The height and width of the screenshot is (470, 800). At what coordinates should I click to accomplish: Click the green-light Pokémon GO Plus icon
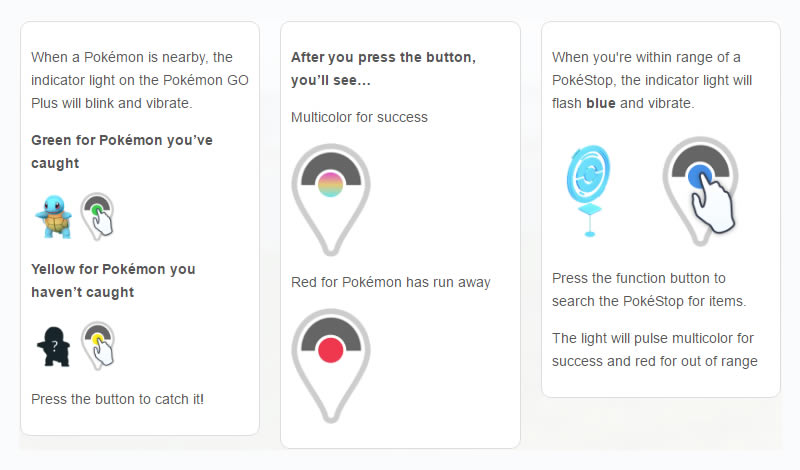[x=97, y=213]
